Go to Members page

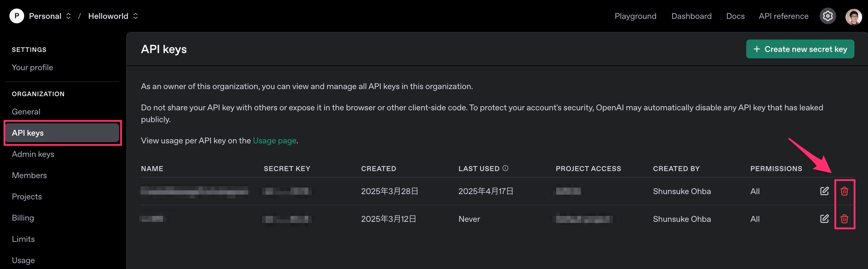29,175
